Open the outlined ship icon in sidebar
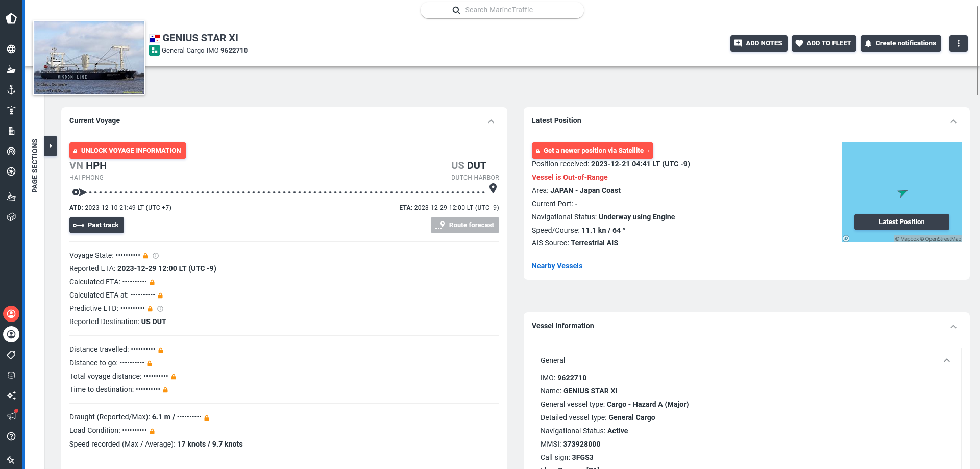The height and width of the screenshot is (469, 980). [11, 196]
